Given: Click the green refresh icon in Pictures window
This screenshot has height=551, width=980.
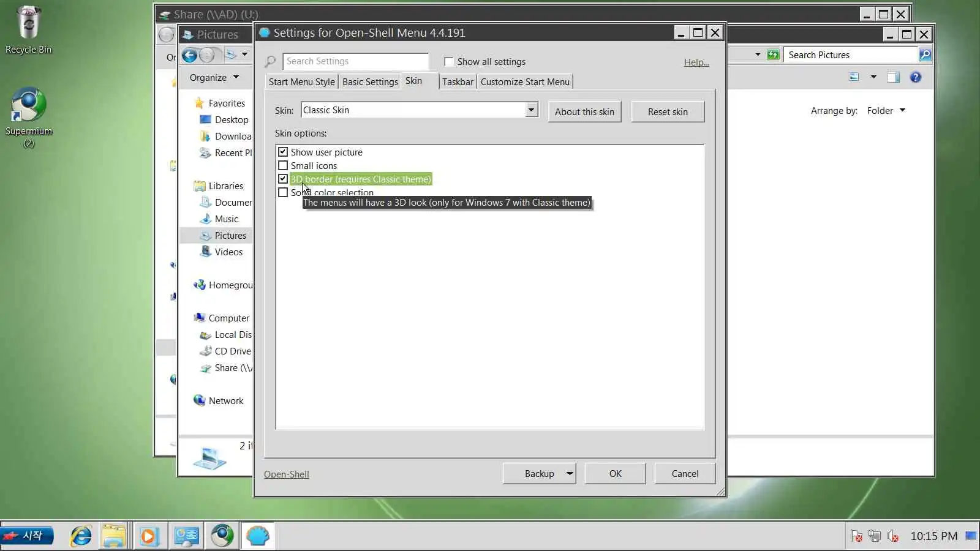Looking at the screenshot, I should pyautogui.click(x=773, y=55).
